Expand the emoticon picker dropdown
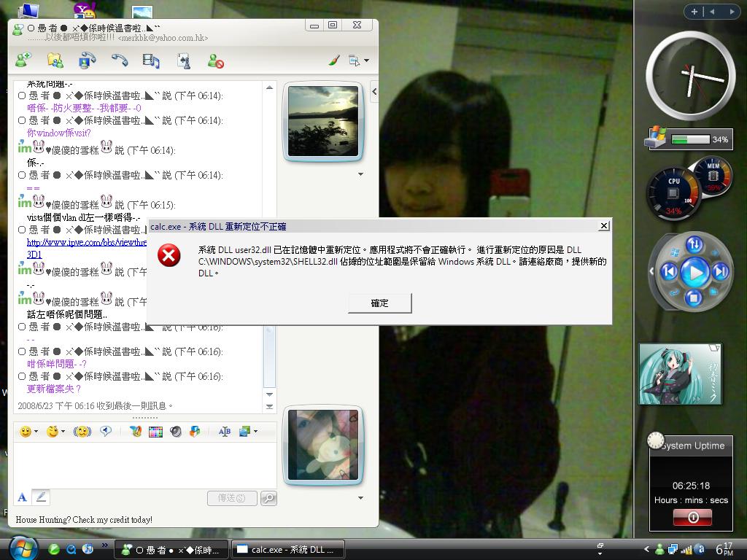This screenshot has height=560, width=747. [36, 432]
